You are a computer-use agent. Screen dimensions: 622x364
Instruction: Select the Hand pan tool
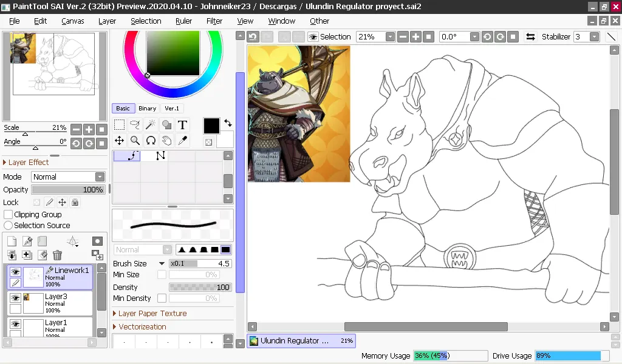[x=166, y=140]
